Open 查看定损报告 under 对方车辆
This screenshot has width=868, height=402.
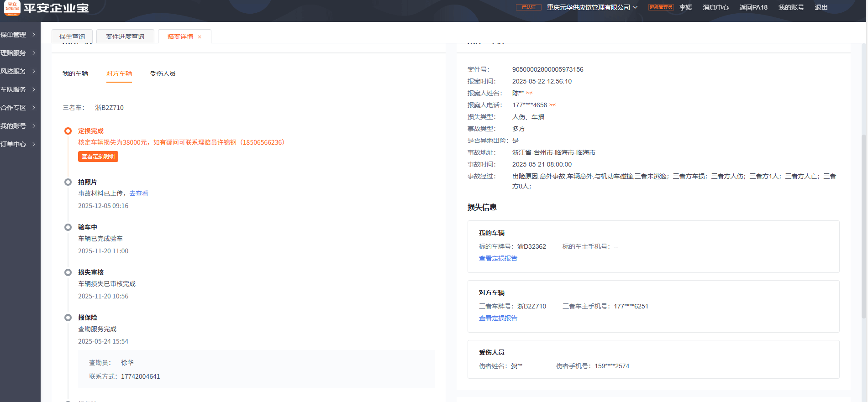(498, 318)
